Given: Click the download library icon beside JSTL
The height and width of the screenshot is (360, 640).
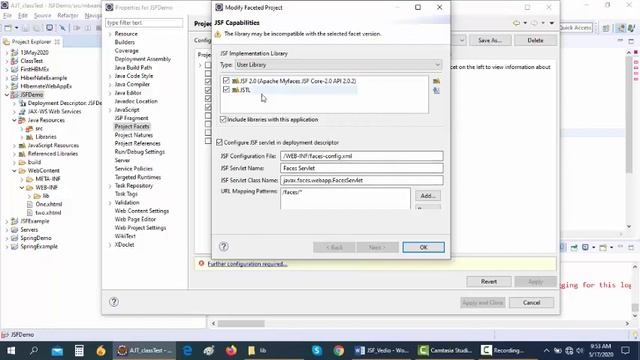Looking at the screenshot, I should (436, 90).
